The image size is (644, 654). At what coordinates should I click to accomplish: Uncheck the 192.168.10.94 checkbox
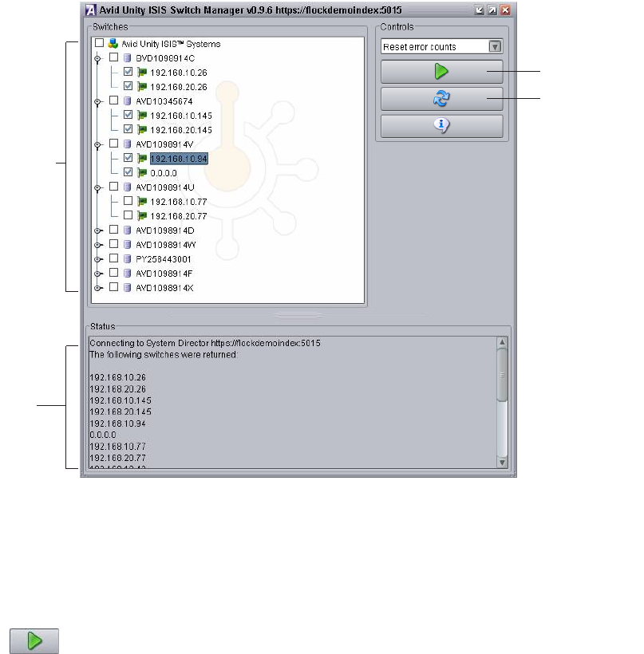[x=128, y=158]
